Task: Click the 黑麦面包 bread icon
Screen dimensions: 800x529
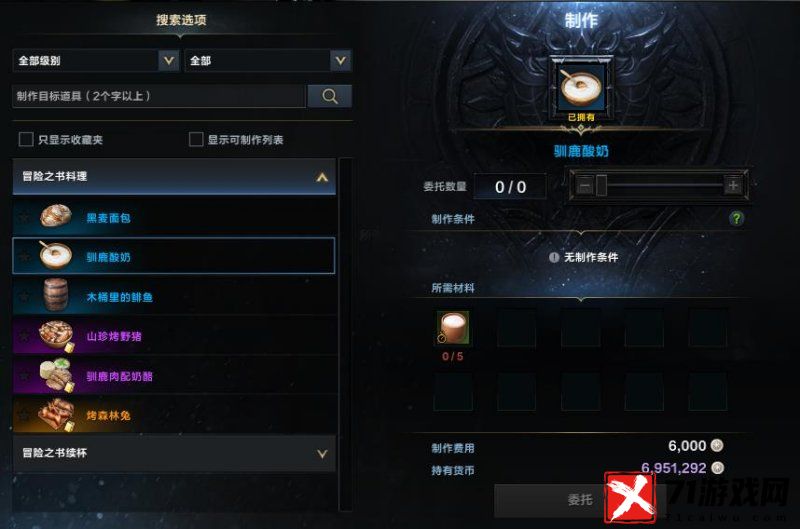Action: (x=56, y=216)
